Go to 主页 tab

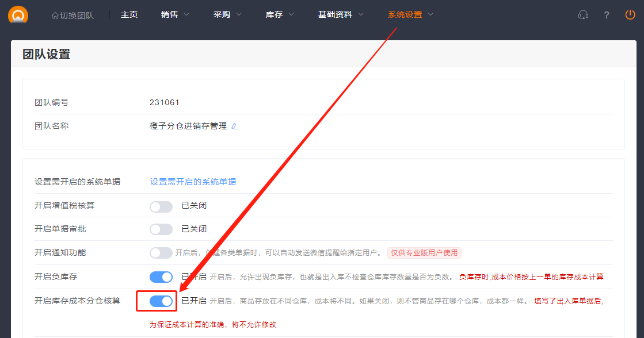(x=129, y=15)
